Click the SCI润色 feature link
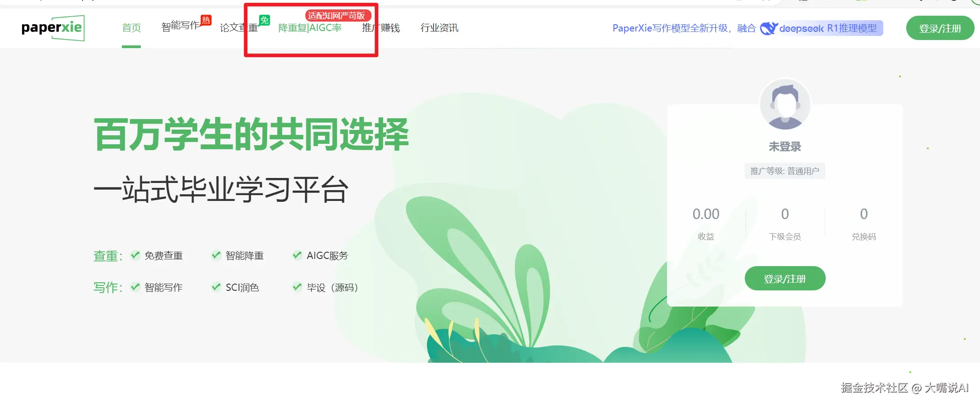 [242, 288]
